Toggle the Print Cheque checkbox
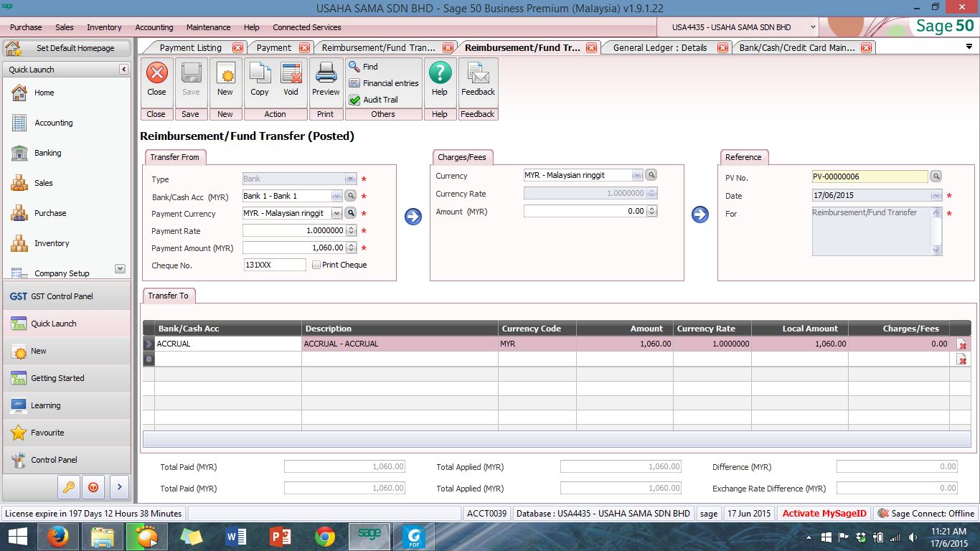 (316, 265)
